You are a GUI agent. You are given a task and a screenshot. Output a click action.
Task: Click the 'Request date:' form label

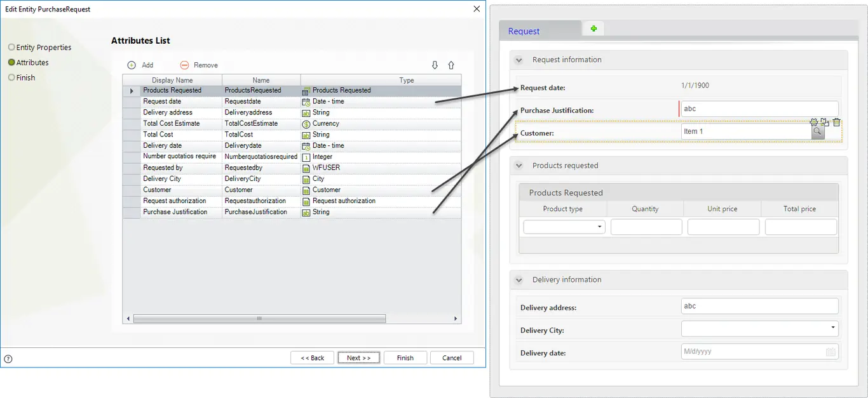pos(543,88)
